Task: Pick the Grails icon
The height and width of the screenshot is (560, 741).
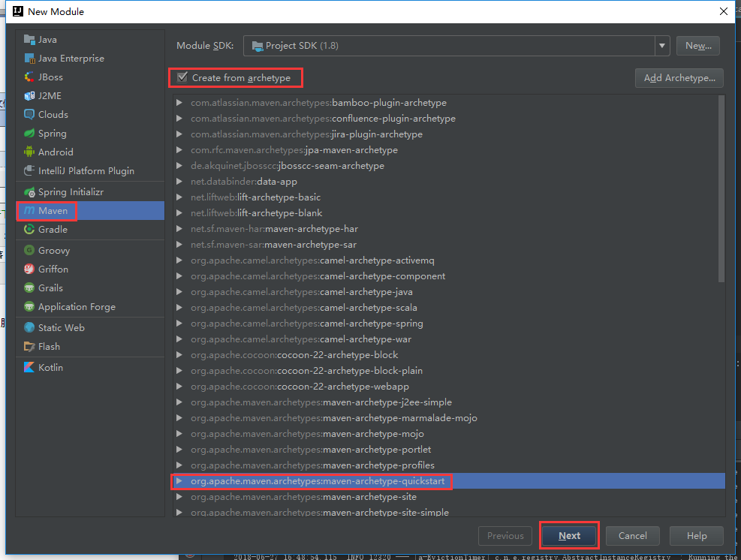Action: click(x=29, y=288)
